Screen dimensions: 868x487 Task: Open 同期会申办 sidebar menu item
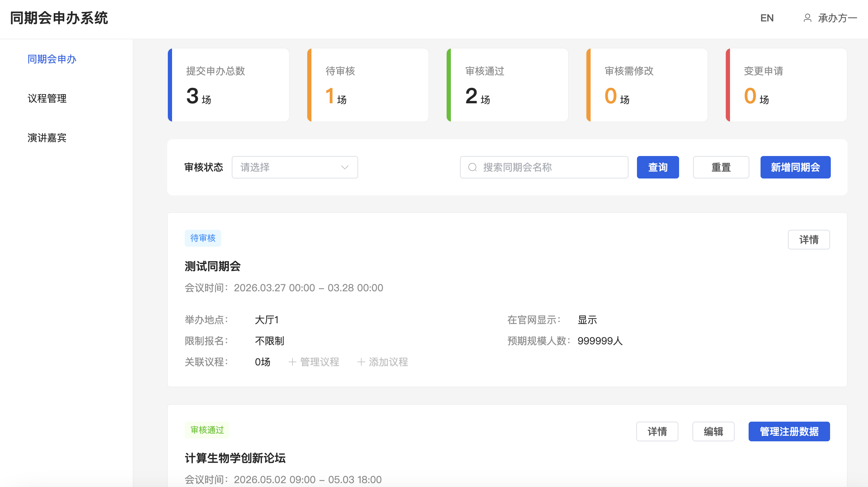[x=52, y=59]
